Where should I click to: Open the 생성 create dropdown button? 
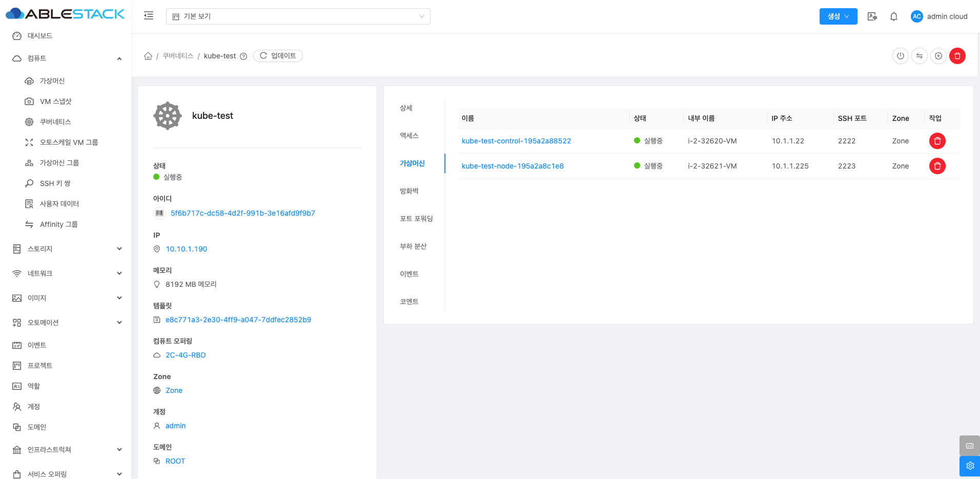coord(838,16)
